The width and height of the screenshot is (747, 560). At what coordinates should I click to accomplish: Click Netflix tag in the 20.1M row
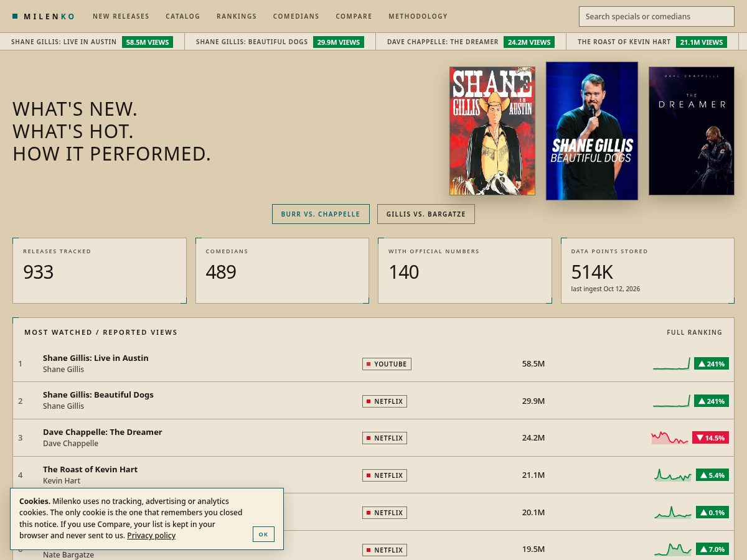point(385,513)
